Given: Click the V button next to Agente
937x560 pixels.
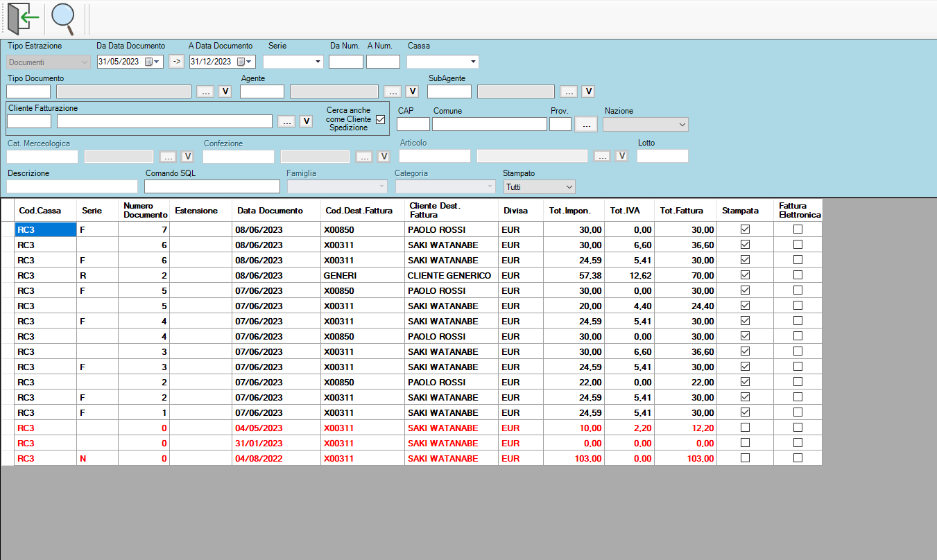Looking at the screenshot, I should click(412, 91).
